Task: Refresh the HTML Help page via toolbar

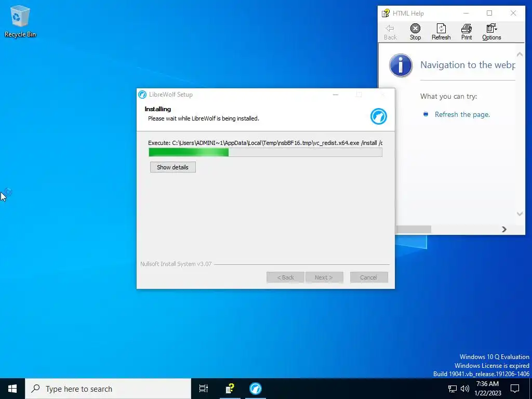Action: click(x=441, y=32)
